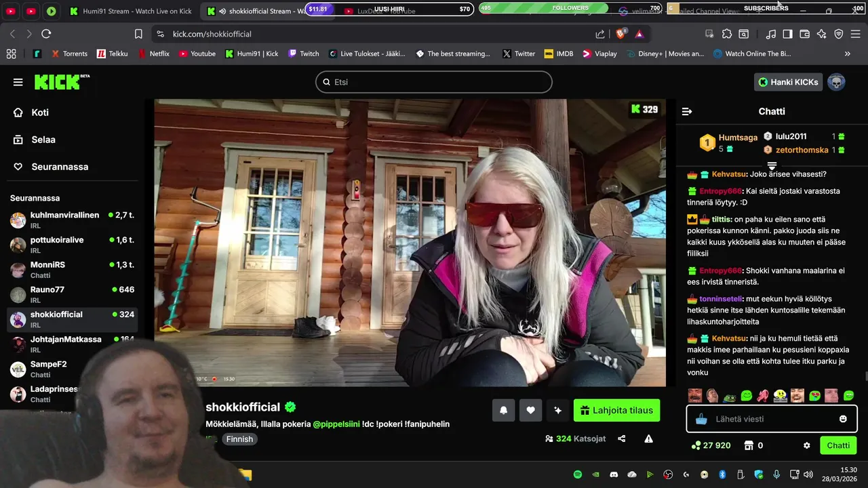This screenshot has height=488, width=868.
Task: Click username Kehvatsu in first message
Action: click(729, 174)
